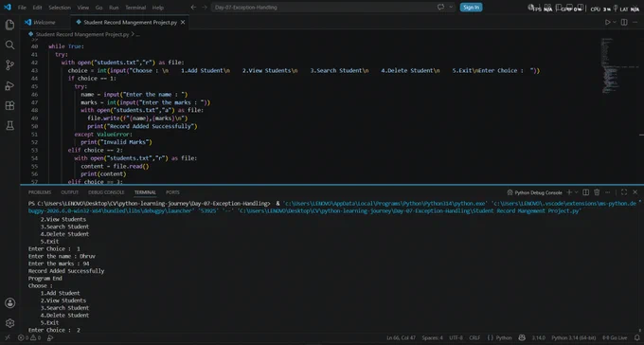Open the Explorer view in activity bar
Screen dimensions: 644x345
(x=9, y=25)
